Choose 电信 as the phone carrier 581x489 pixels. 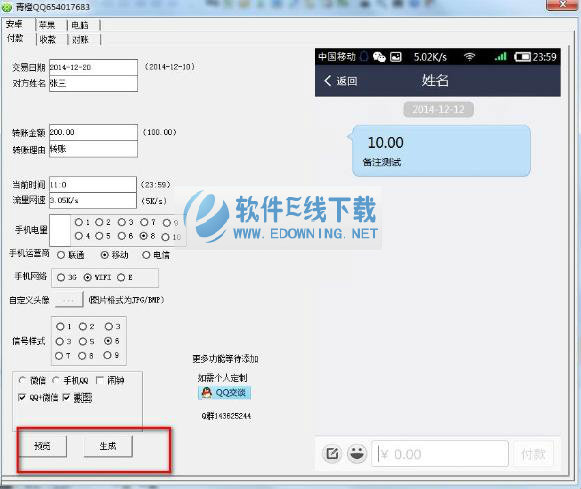146,255
